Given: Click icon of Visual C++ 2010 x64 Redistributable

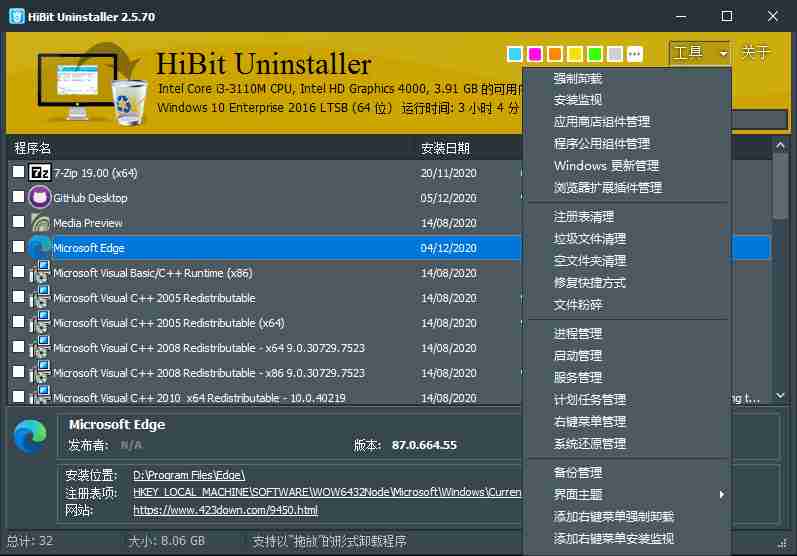Looking at the screenshot, I should [x=40, y=395].
